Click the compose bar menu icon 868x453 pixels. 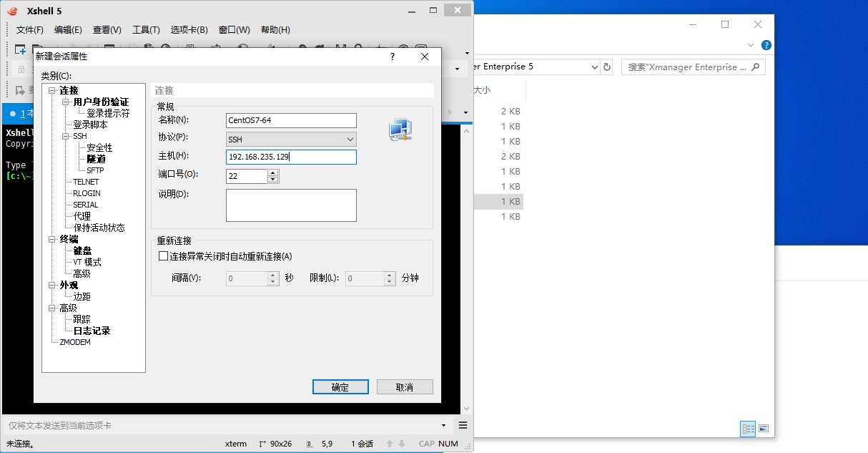463,425
